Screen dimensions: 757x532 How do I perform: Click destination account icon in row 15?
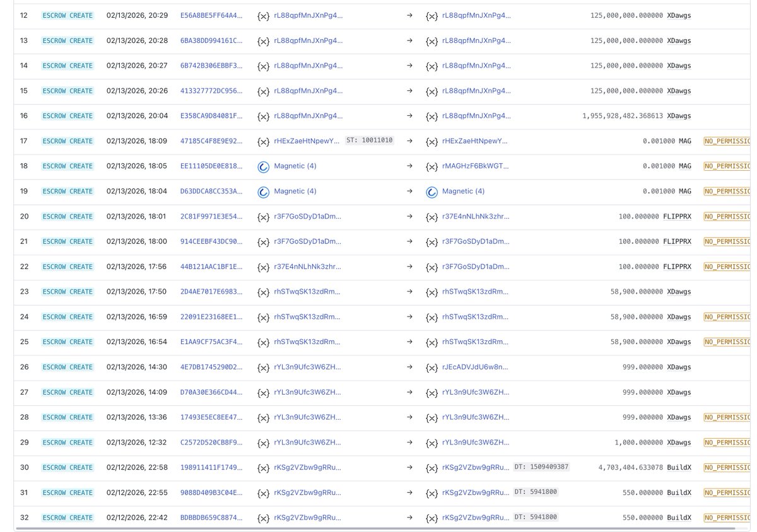[432, 91]
